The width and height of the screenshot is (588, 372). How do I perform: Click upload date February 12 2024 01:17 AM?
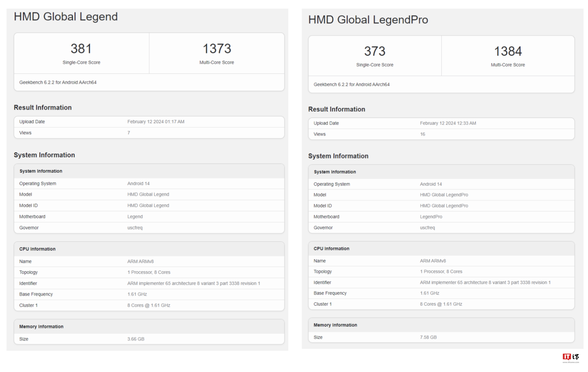(x=156, y=122)
